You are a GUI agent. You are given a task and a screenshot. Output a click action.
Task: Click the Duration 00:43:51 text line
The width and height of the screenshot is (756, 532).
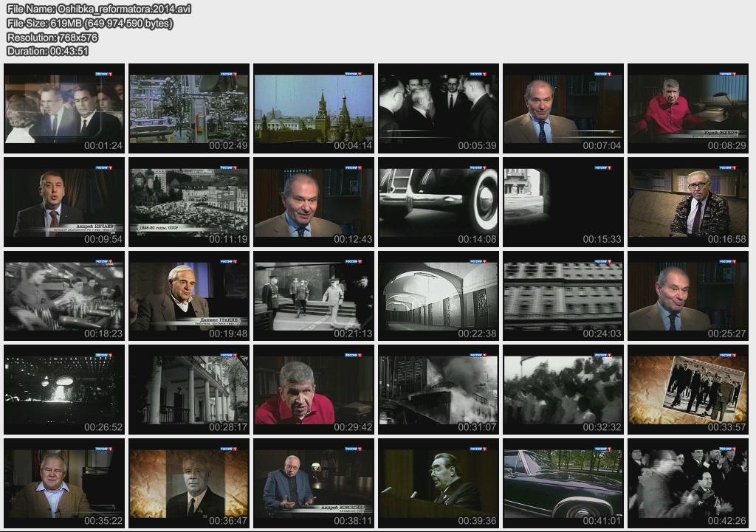click(x=48, y=51)
